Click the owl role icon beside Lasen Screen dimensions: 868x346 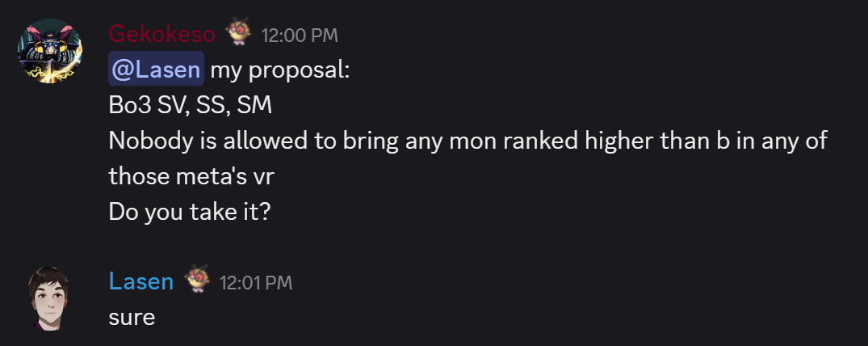coord(196,278)
